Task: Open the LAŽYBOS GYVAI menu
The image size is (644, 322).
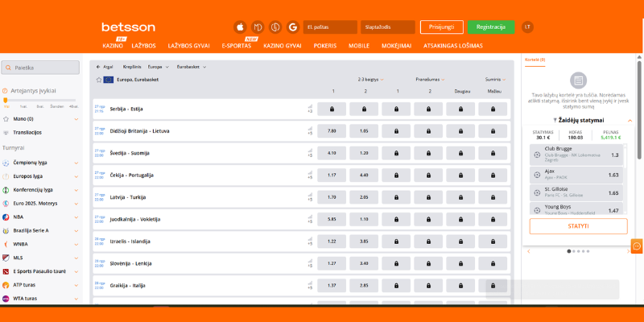Action: pos(189,46)
